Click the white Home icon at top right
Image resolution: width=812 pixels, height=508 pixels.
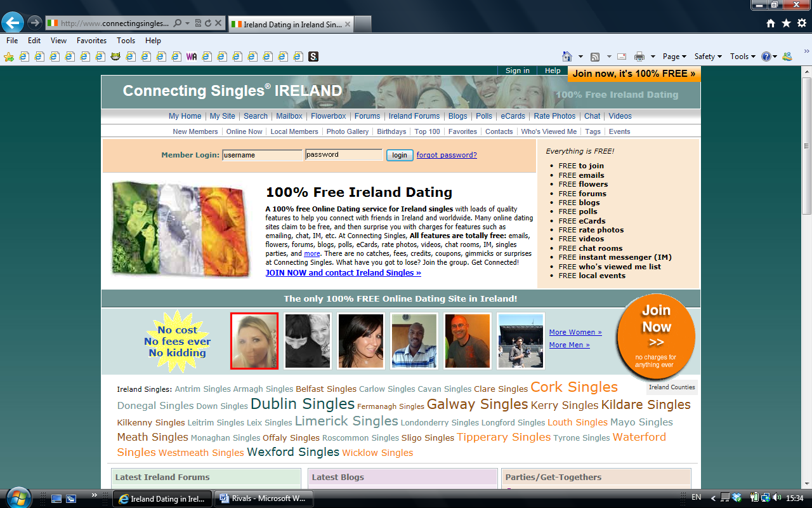coord(771,23)
